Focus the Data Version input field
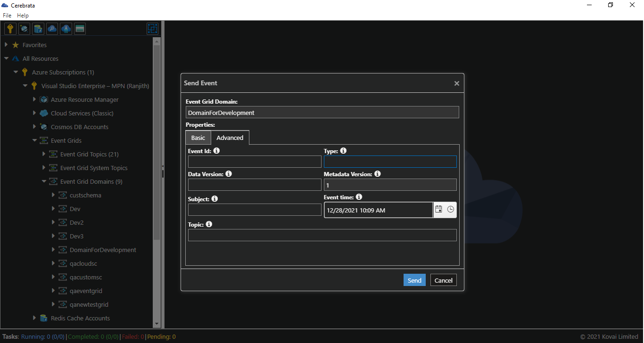644x343 pixels. pyautogui.click(x=255, y=185)
